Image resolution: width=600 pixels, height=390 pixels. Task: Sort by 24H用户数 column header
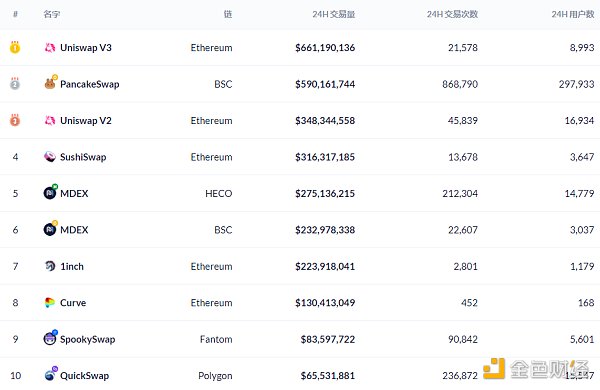pos(573,15)
